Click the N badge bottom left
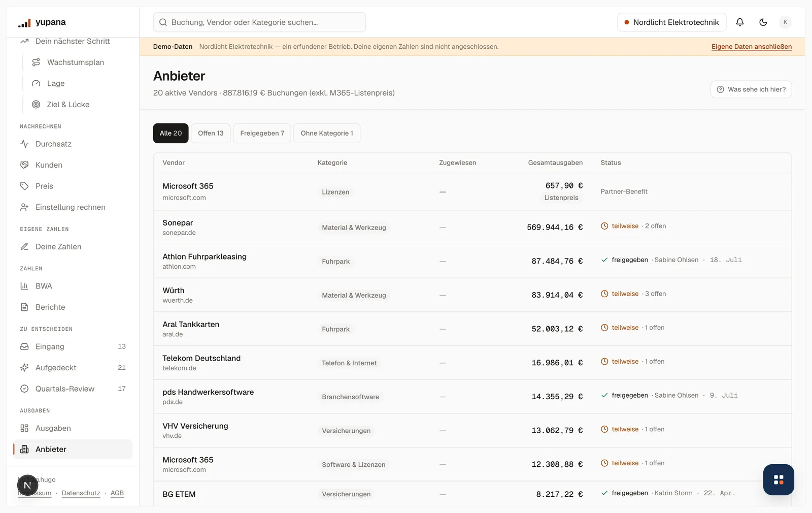812x513 pixels. 28,486
